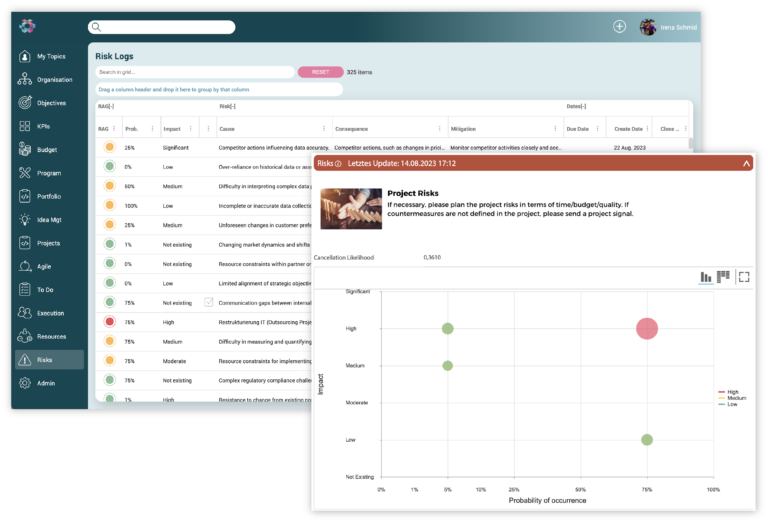Open the Impact column options menu

point(191,128)
